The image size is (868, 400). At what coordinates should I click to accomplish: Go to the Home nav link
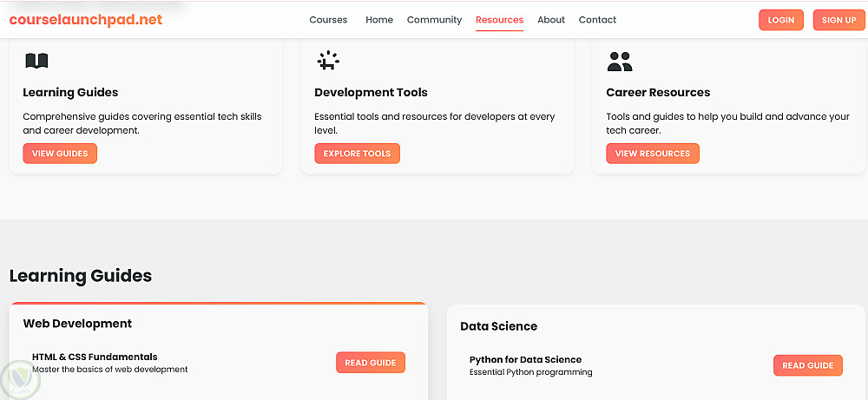379,20
